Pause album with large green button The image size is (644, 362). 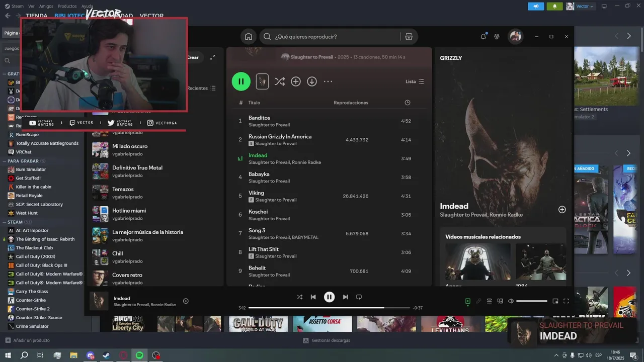click(x=241, y=81)
